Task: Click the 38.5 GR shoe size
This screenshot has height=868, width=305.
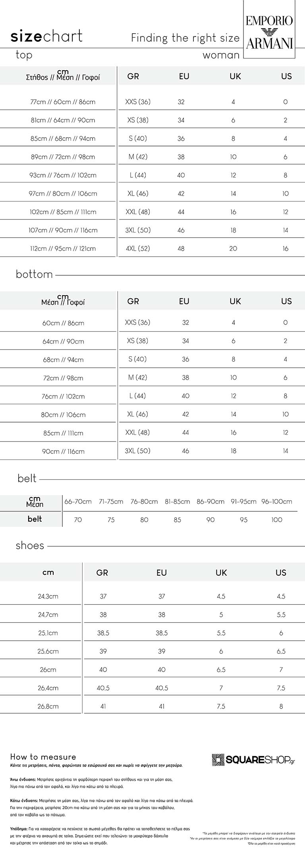Action: pyautogui.click(x=103, y=633)
